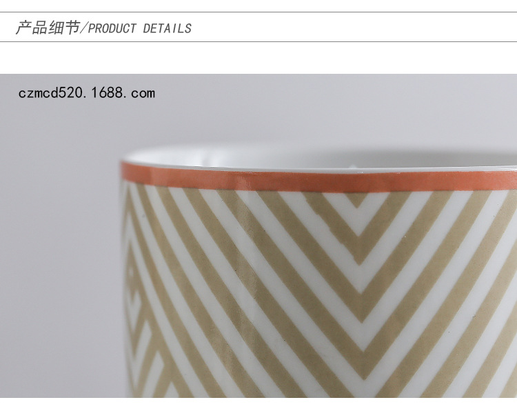Select the PRODUCT DETAILS heading text
The height and width of the screenshot is (420, 517).
pos(139,28)
